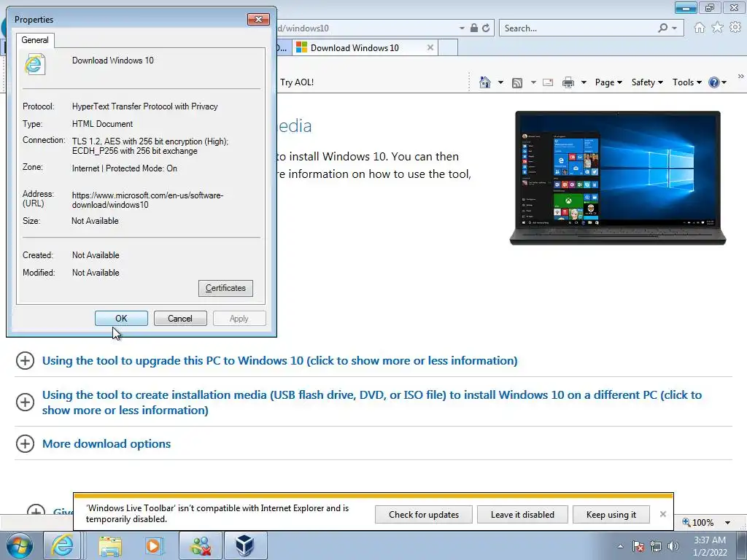The width and height of the screenshot is (747, 560).
Task: Expand 'Using the tool to create installation media' section
Action: click(x=25, y=402)
